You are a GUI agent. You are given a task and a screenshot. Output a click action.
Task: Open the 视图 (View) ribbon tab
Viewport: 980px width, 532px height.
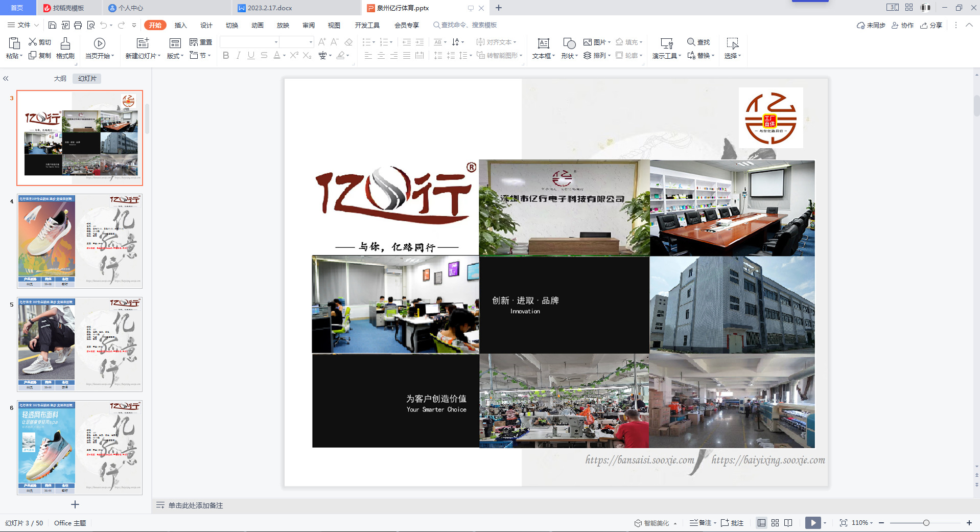click(334, 25)
